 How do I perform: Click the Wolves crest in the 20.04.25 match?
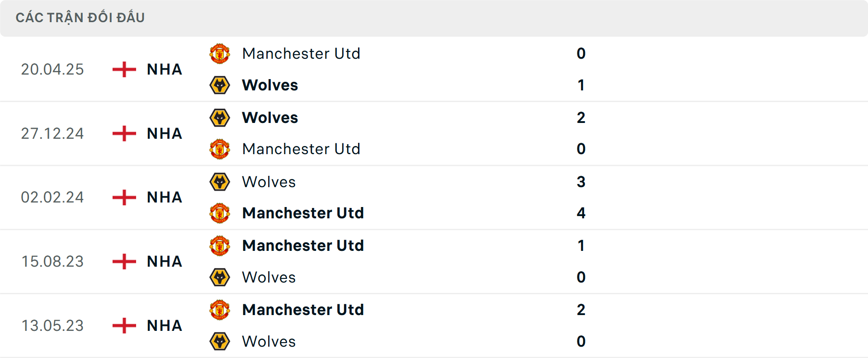coord(220,85)
